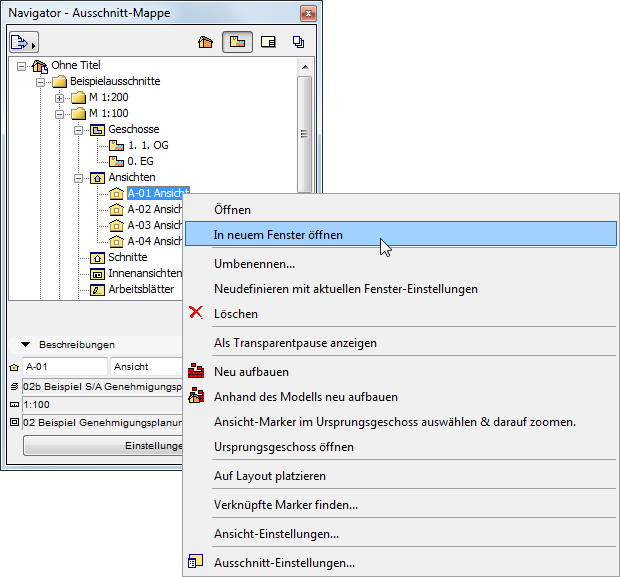This screenshot has width=620, height=577.
Task: Click the Beispielausschnitte folder icon
Action: click(60, 82)
